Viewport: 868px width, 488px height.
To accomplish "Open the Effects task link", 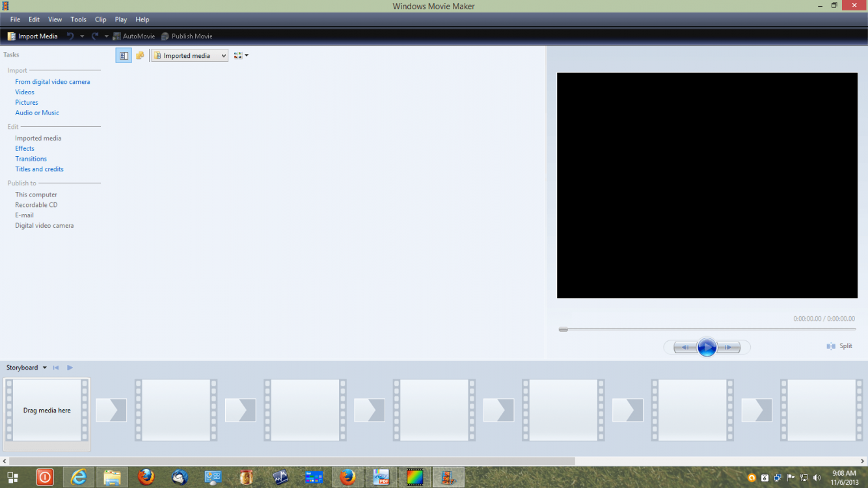I will [25, 149].
